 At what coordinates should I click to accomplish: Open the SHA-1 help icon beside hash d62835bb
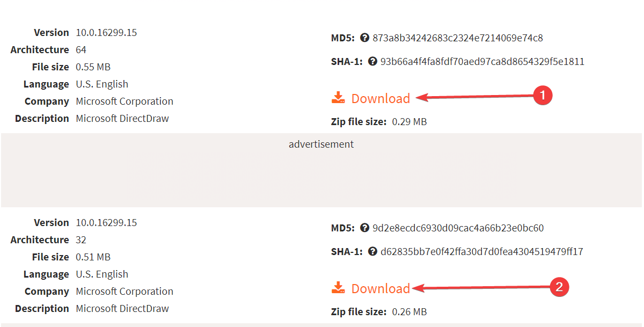[x=373, y=252]
